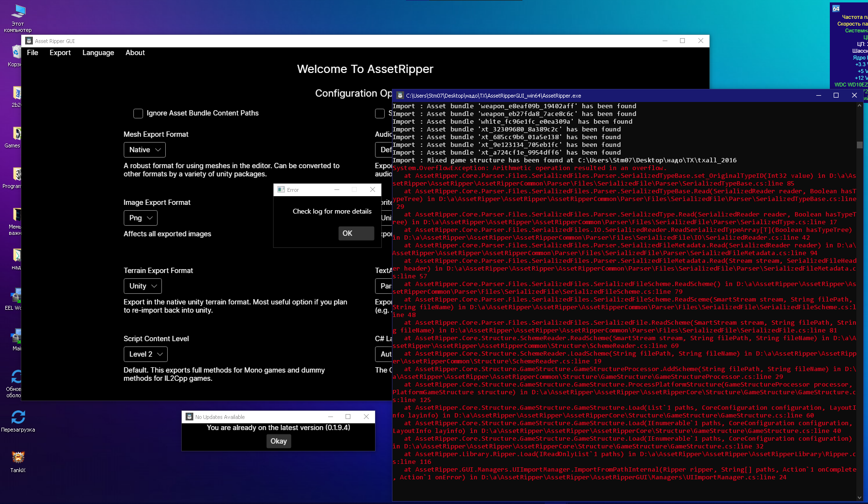Screen dimensions: 868x504
Task: Click the console window title bar icon
Action: point(400,95)
